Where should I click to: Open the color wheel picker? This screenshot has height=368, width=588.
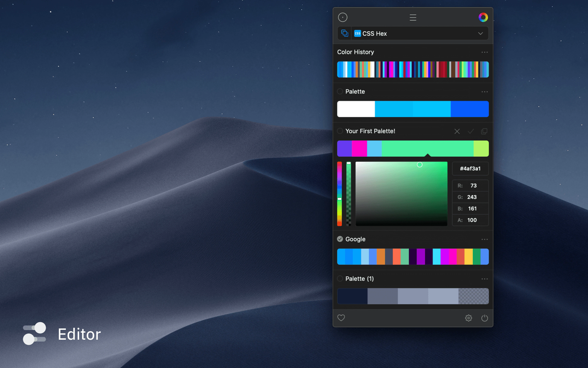point(483,17)
